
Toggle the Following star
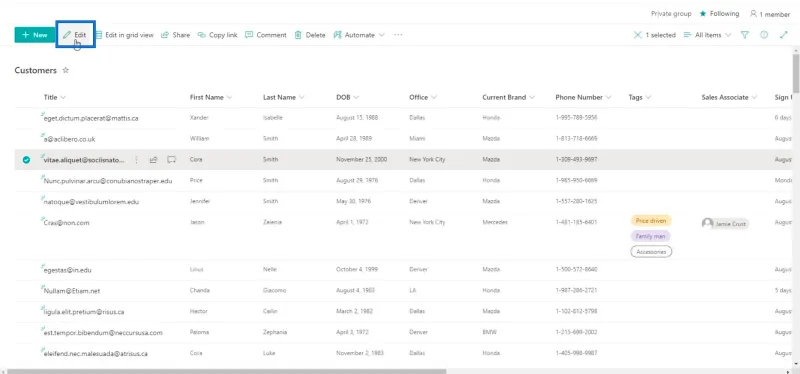[703, 14]
